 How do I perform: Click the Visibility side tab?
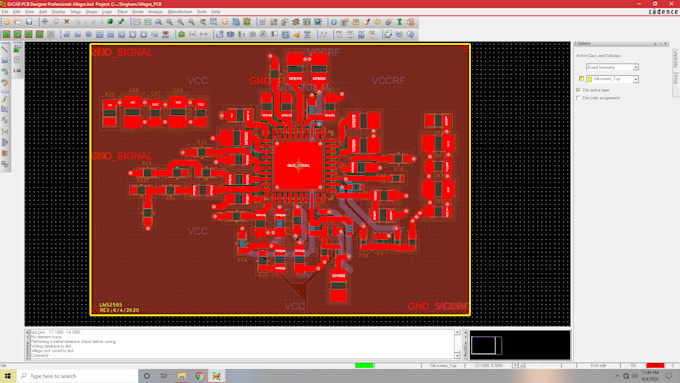[x=675, y=60]
